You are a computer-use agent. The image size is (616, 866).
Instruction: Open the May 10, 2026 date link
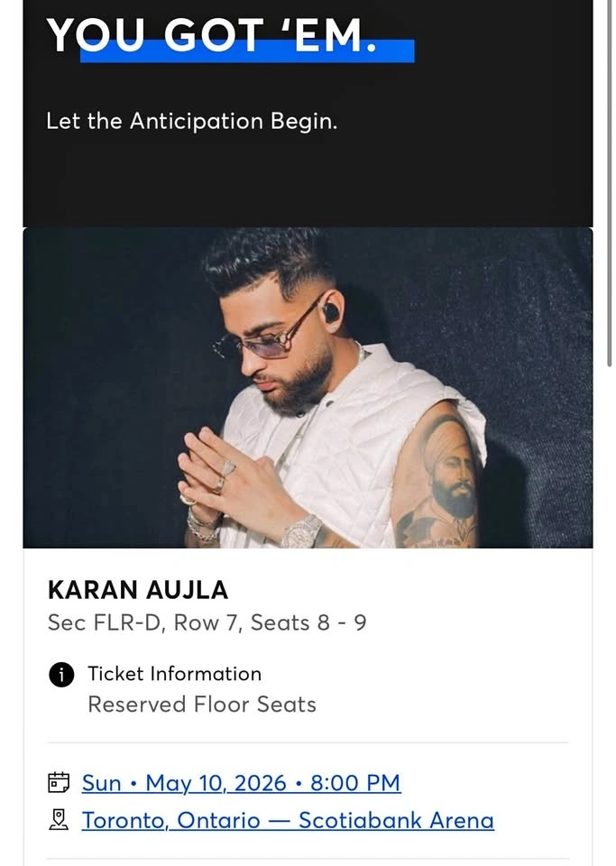tap(215, 783)
